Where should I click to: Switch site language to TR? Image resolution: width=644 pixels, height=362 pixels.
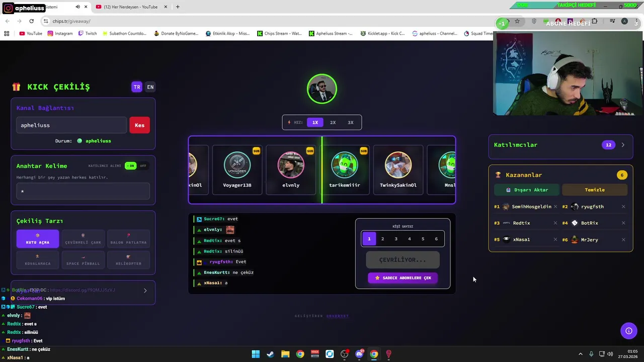coord(137,87)
